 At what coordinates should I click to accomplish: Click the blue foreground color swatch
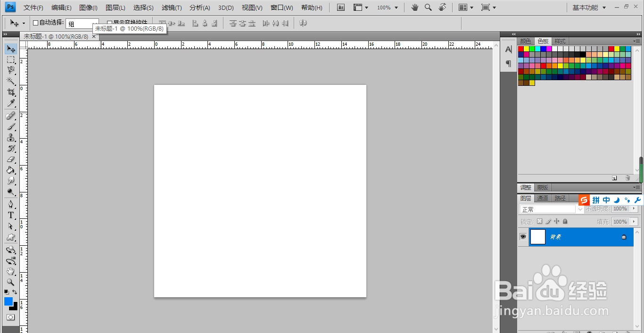click(x=8, y=301)
